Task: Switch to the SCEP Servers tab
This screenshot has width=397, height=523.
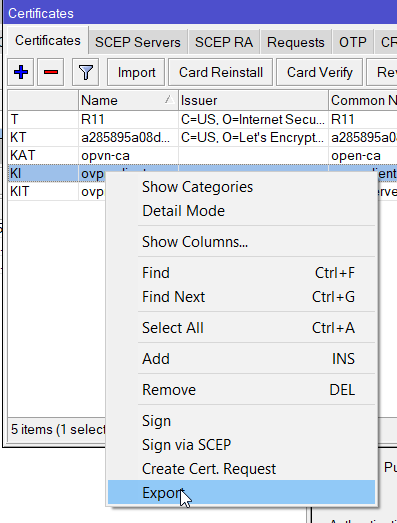Action: click(x=138, y=42)
